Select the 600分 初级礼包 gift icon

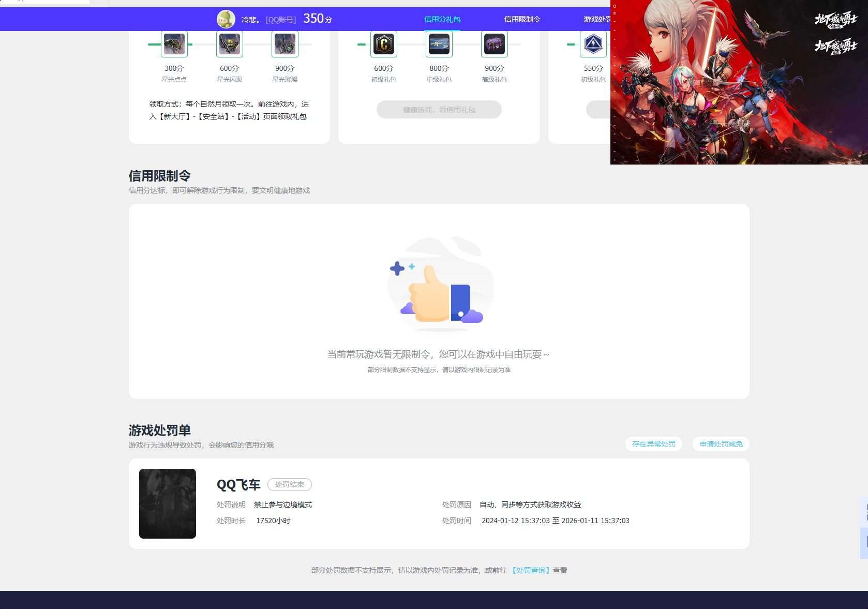(x=384, y=44)
